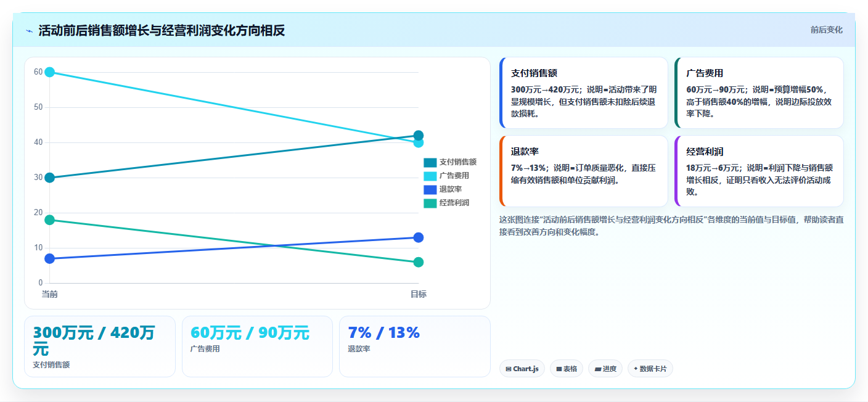Open the 经营利润 explanation card title
Image resolution: width=868 pixels, height=402 pixels.
[705, 151]
